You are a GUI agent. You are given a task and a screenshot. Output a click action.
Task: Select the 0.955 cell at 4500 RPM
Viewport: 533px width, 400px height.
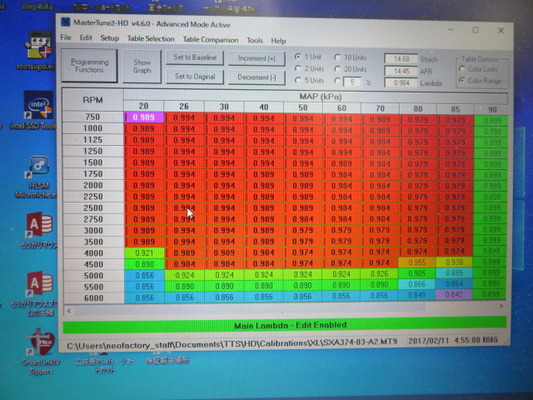(x=417, y=262)
